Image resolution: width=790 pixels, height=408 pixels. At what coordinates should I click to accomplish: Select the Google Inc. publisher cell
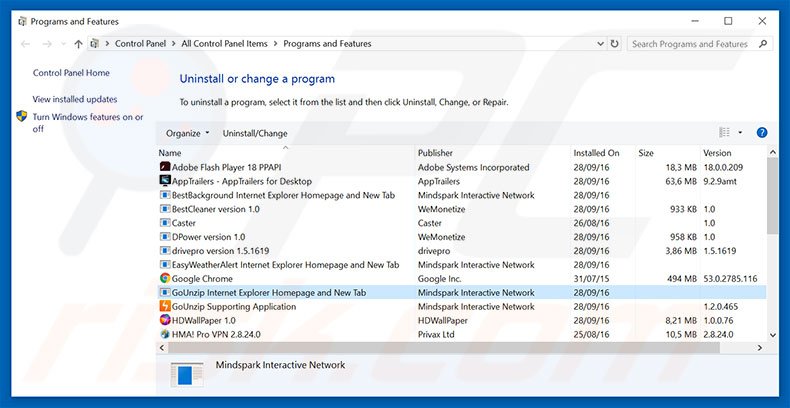pos(439,279)
